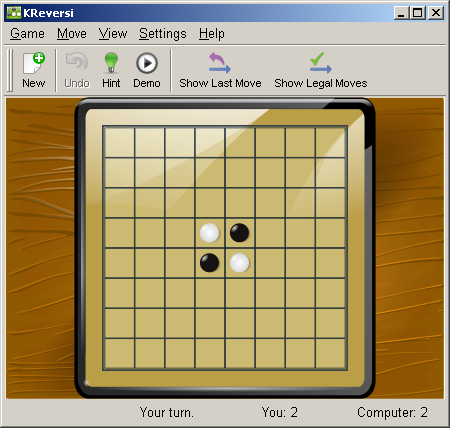Click the green Hint lightbulb icon
The image size is (450, 428).
(x=111, y=63)
